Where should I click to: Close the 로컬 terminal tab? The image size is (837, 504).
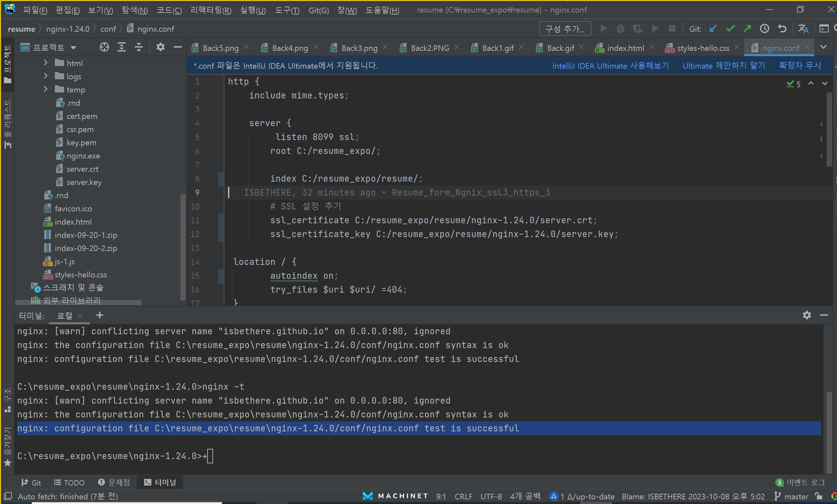(80, 315)
